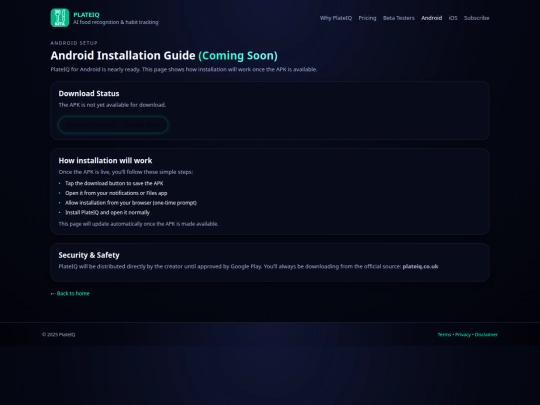This screenshot has width=540, height=405.
Task: Go to the Pricing page
Action: click(367, 18)
